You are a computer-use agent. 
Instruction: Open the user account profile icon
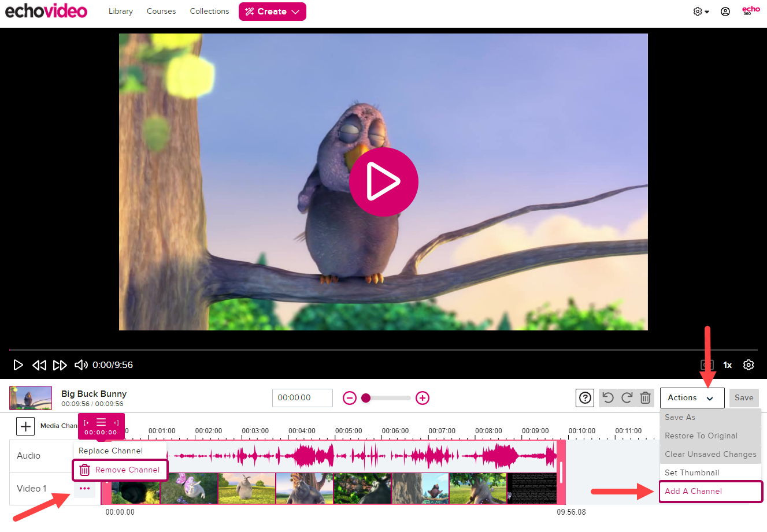pos(725,12)
